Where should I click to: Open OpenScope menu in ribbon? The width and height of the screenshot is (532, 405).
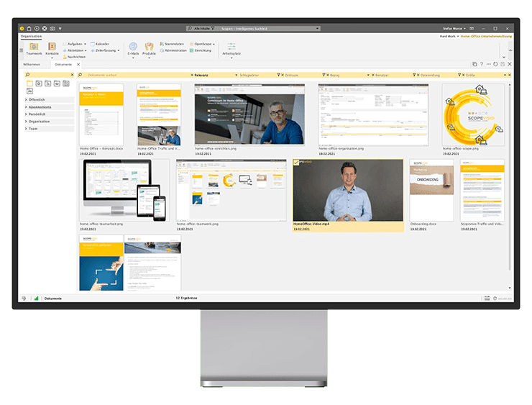[x=202, y=44]
